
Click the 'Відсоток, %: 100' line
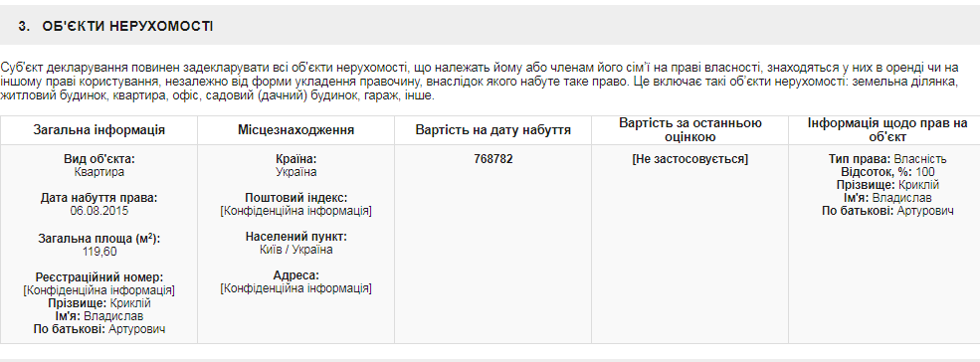click(x=887, y=172)
